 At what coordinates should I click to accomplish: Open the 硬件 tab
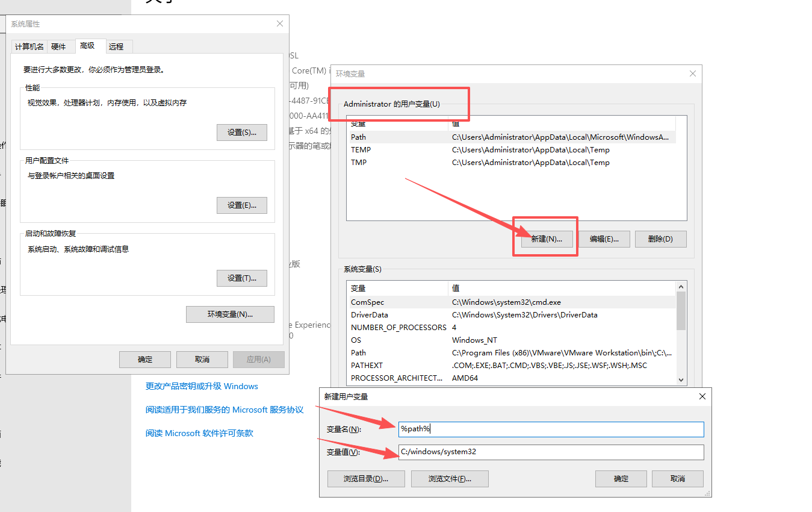tap(58, 46)
